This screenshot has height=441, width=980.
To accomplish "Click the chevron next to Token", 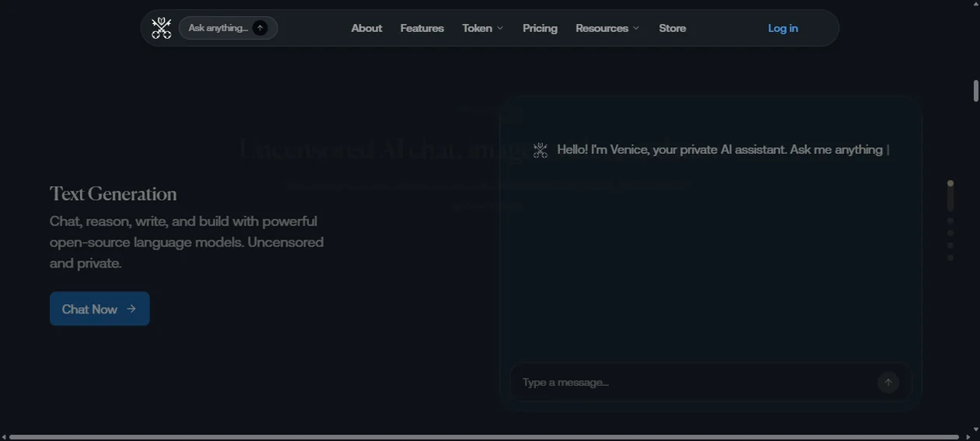I will 500,28.
